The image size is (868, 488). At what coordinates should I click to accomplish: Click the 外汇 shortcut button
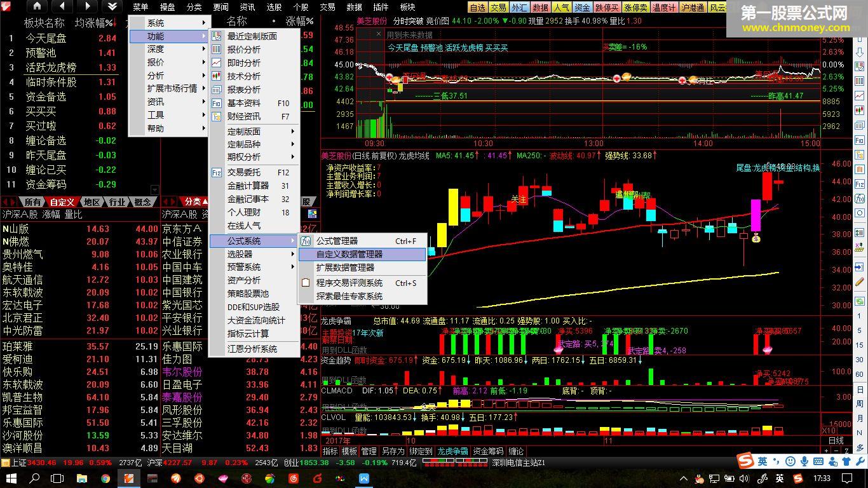pos(519,8)
